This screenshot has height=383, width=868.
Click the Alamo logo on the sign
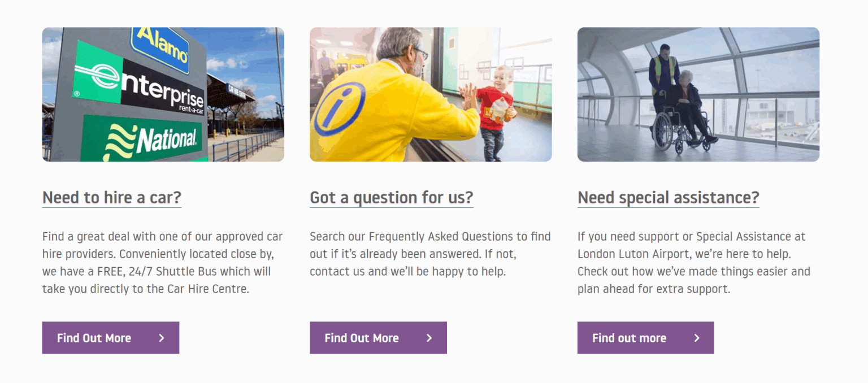(160, 47)
